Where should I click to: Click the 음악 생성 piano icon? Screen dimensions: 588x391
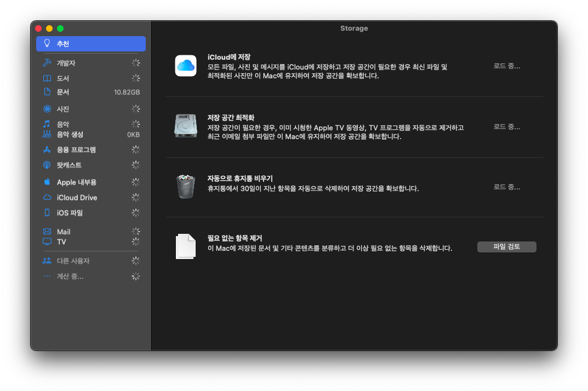(47, 134)
